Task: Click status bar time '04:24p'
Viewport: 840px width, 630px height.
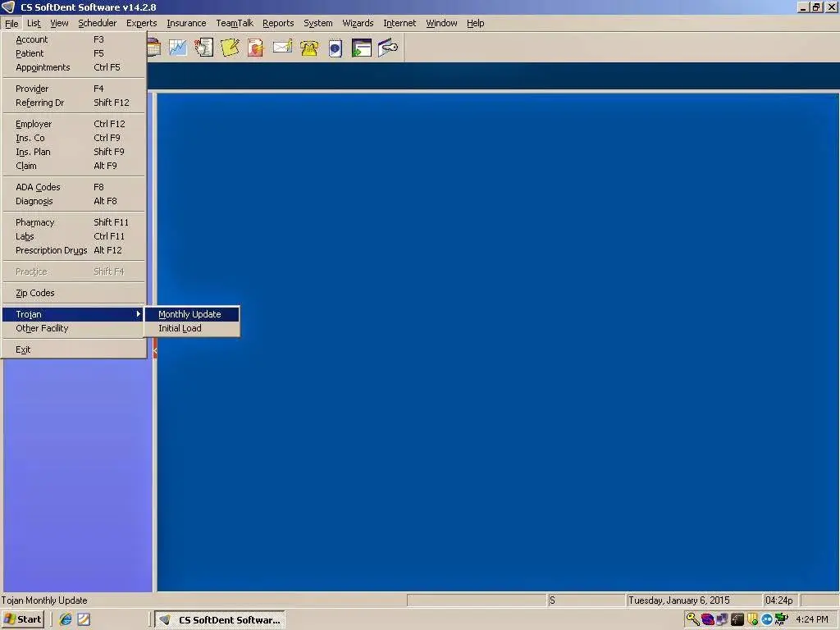Action: [779, 600]
